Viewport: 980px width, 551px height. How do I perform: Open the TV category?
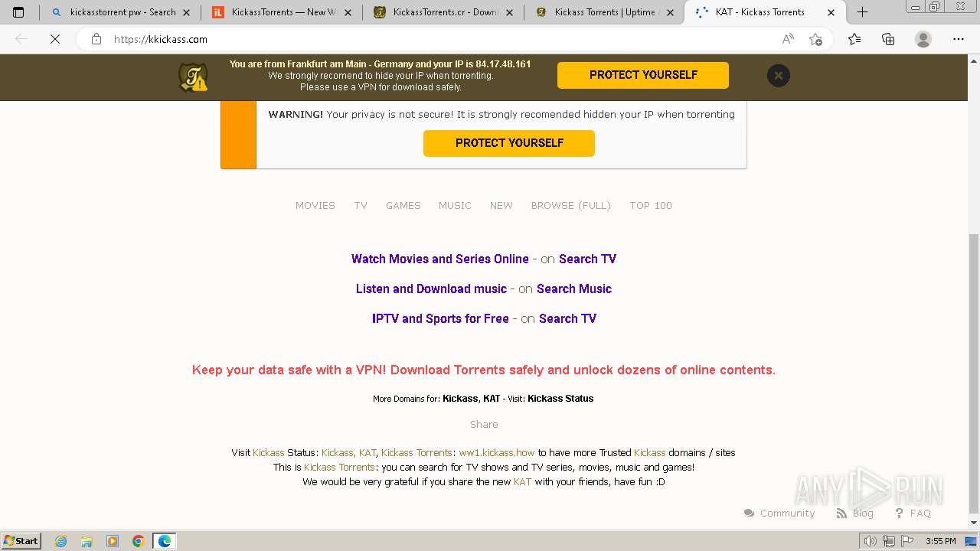[361, 205]
